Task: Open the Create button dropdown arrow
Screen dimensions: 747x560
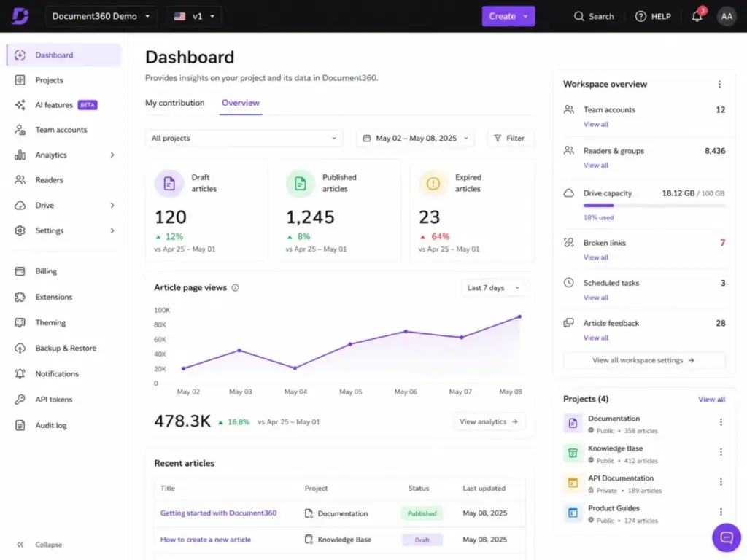Action: click(x=525, y=16)
